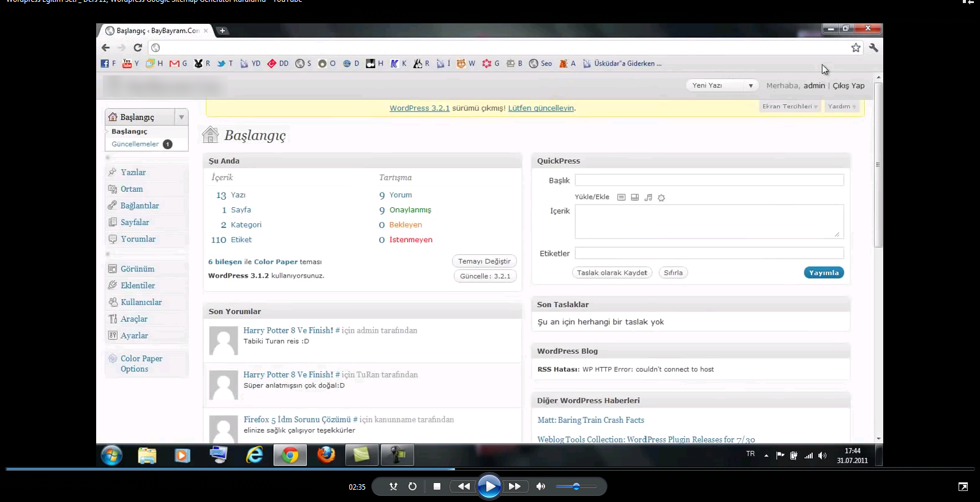The image size is (980, 502).
Task: Open Internet Explorer from the taskbar
Action: click(x=254, y=455)
